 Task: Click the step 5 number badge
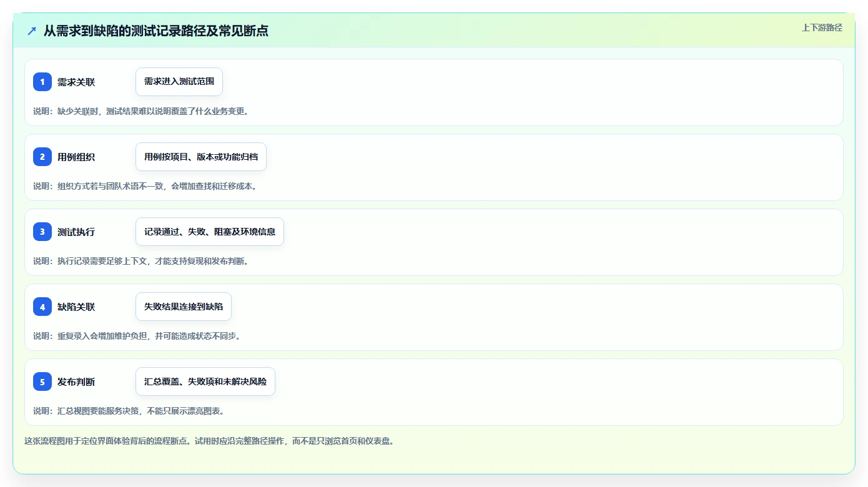click(42, 381)
